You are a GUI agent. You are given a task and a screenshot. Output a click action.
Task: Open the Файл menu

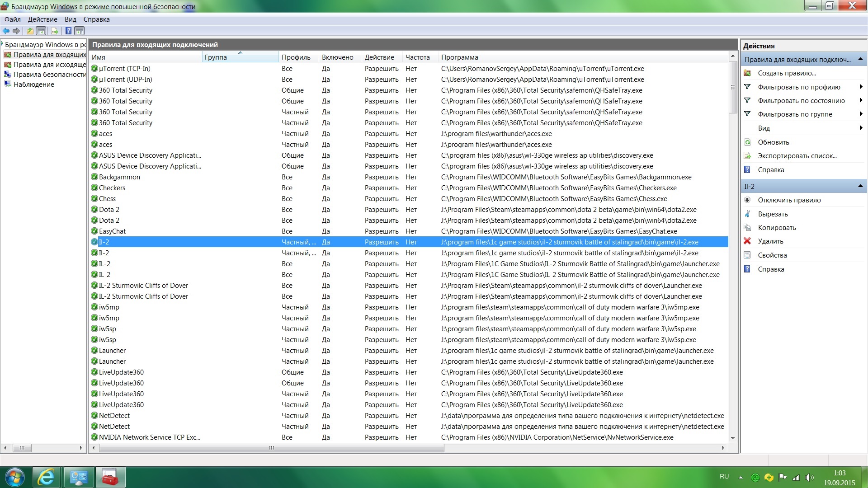pos(13,19)
